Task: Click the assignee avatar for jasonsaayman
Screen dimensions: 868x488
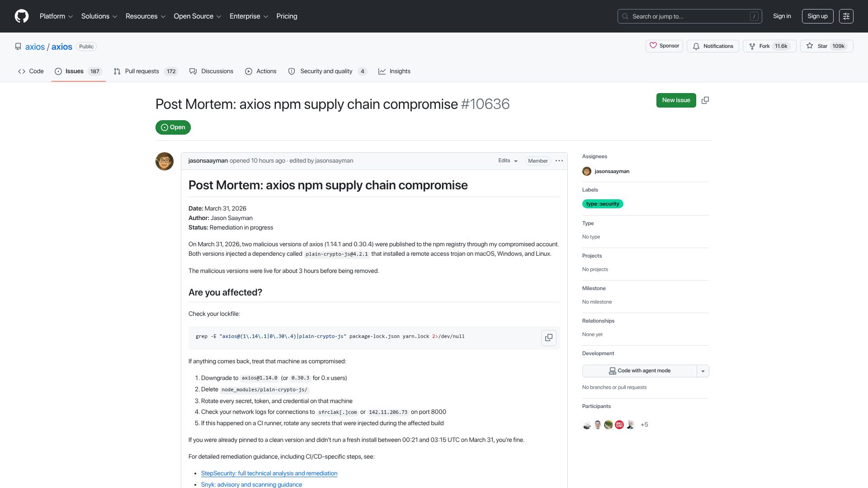Action: pyautogui.click(x=587, y=171)
